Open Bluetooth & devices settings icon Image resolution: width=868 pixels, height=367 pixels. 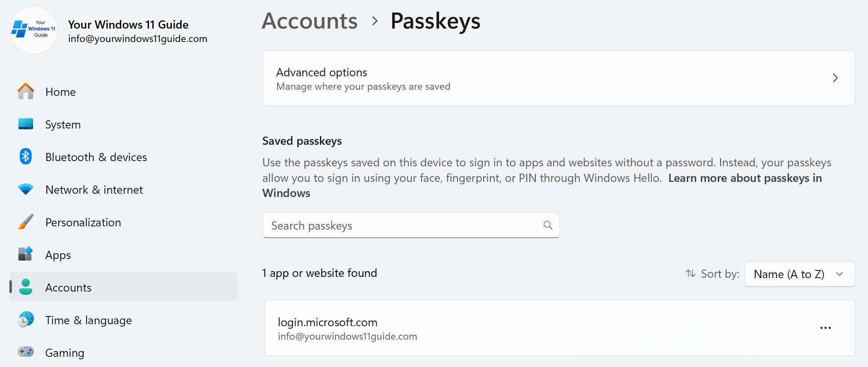(25, 157)
